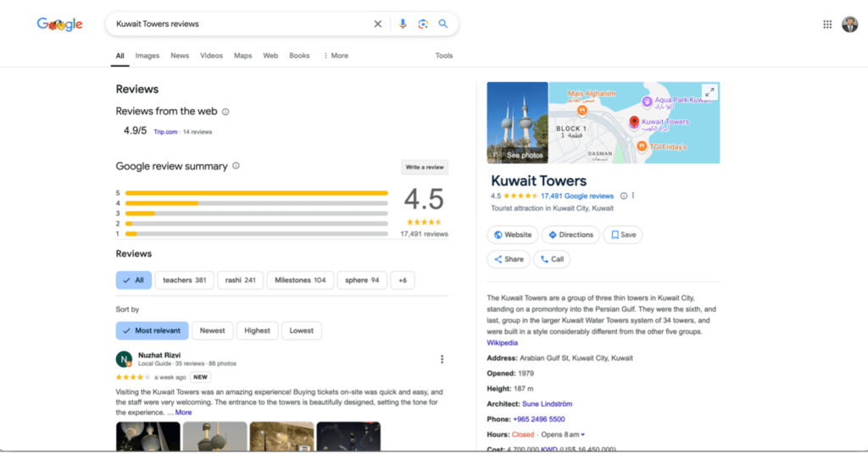
Task: Open the three-dot menu on Nuzhat Rizvi's review
Action: (442, 359)
